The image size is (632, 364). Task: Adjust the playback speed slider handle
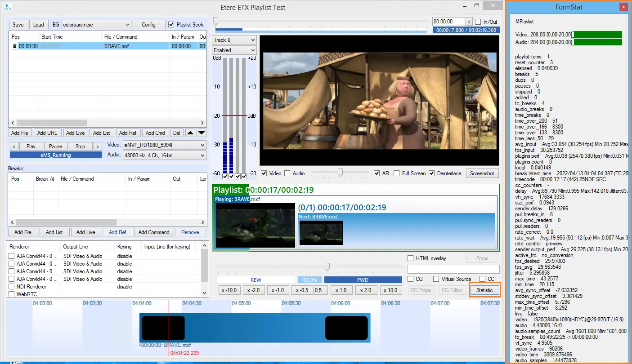click(327, 267)
